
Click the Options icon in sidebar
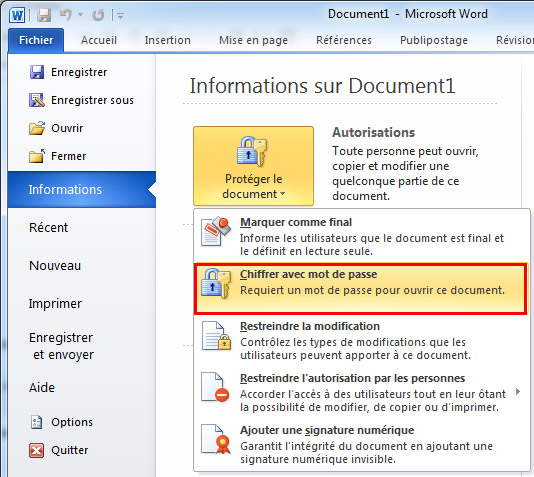coord(36,422)
